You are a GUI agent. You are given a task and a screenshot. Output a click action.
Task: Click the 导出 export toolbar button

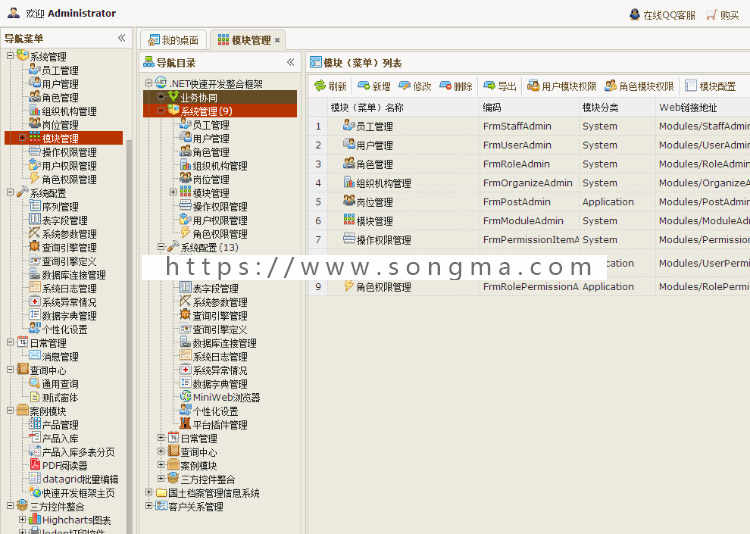pyautogui.click(x=500, y=86)
